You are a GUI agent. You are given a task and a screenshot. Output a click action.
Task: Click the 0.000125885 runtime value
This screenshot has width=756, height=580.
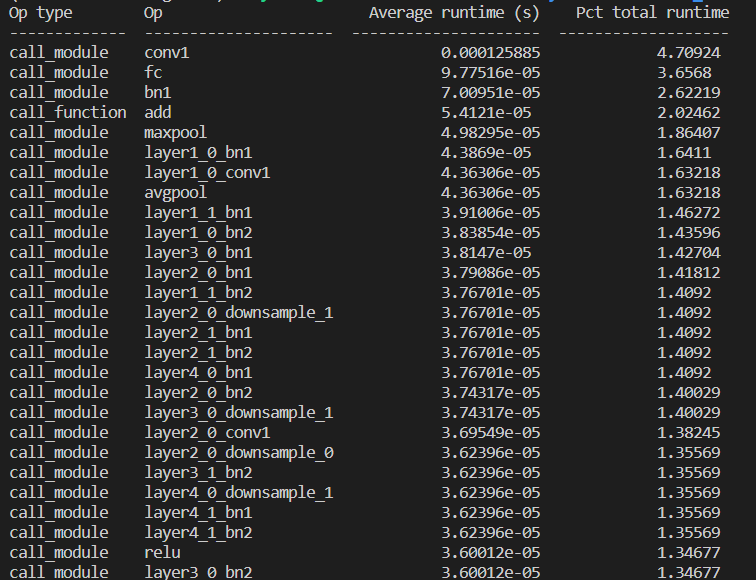[x=490, y=53]
